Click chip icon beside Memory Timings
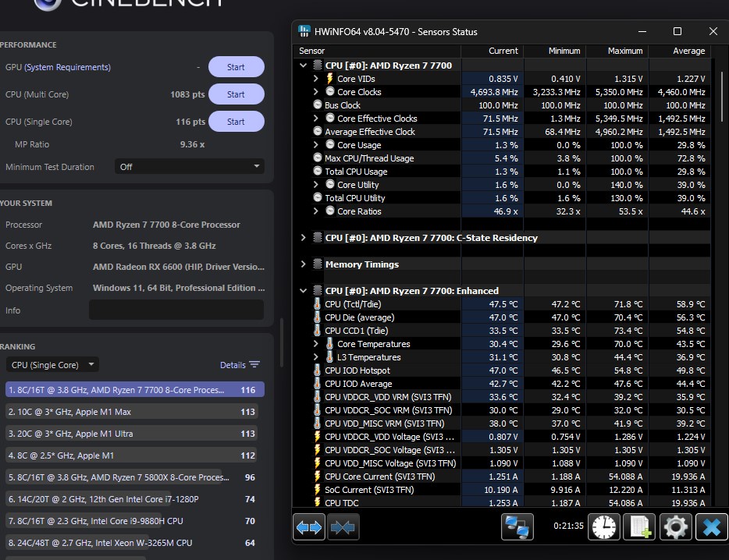The width and height of the screenshot is (729, 560). [318, 264]
